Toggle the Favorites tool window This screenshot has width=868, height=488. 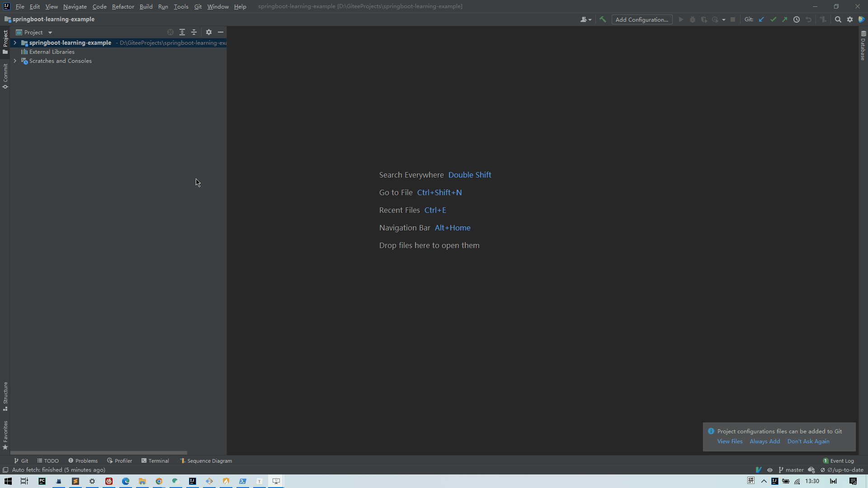click(5, 434)
